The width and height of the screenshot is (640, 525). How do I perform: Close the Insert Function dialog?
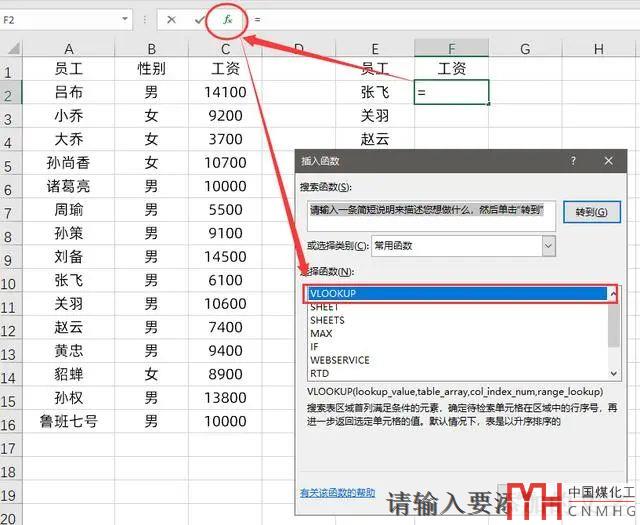(608, 160)
